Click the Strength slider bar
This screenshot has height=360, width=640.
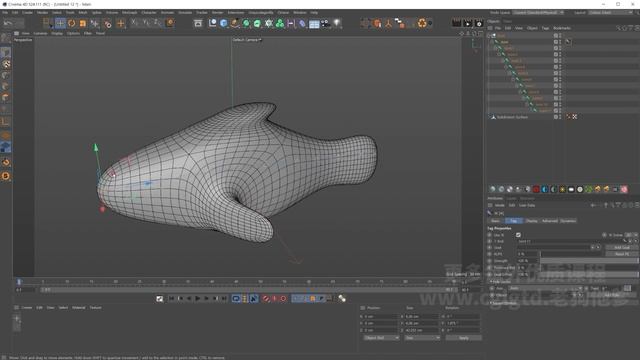[x=589, y=261]
